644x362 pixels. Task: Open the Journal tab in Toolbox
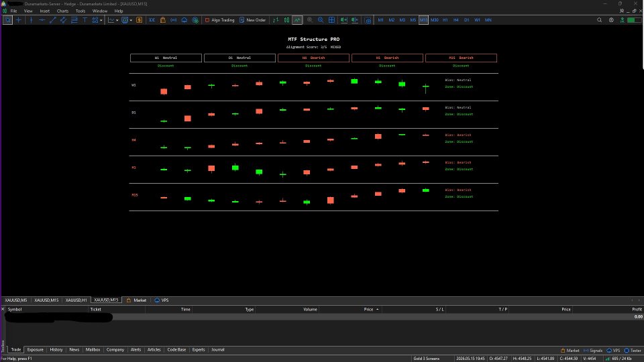pyautogui.click(x=217, y=350)
